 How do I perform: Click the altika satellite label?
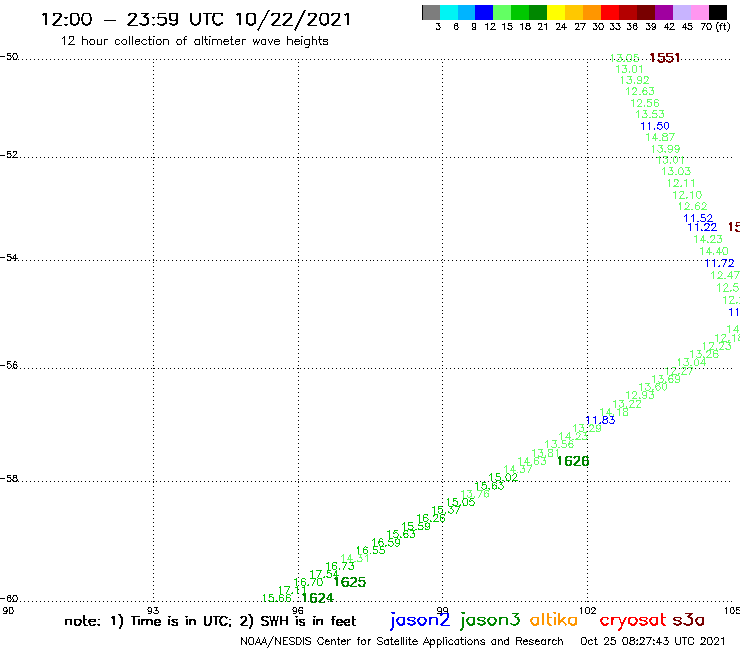pos(554,620)
